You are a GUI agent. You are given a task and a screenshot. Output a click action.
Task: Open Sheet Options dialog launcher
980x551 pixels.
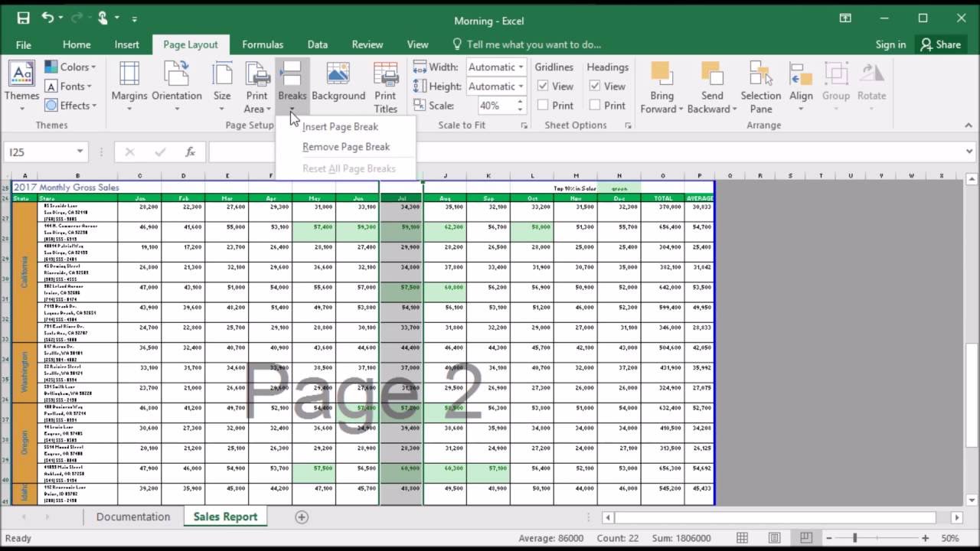tap(628, 126)
